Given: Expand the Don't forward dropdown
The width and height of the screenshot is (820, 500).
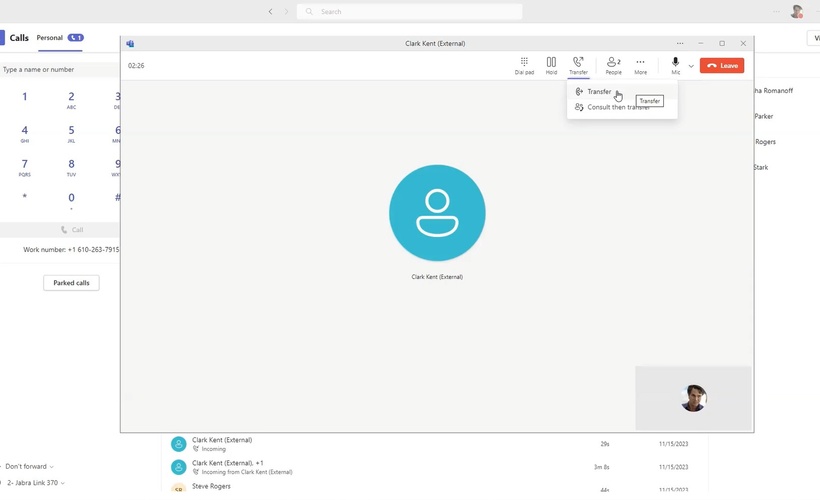Looking at the screenshot, I should [29, 467].
